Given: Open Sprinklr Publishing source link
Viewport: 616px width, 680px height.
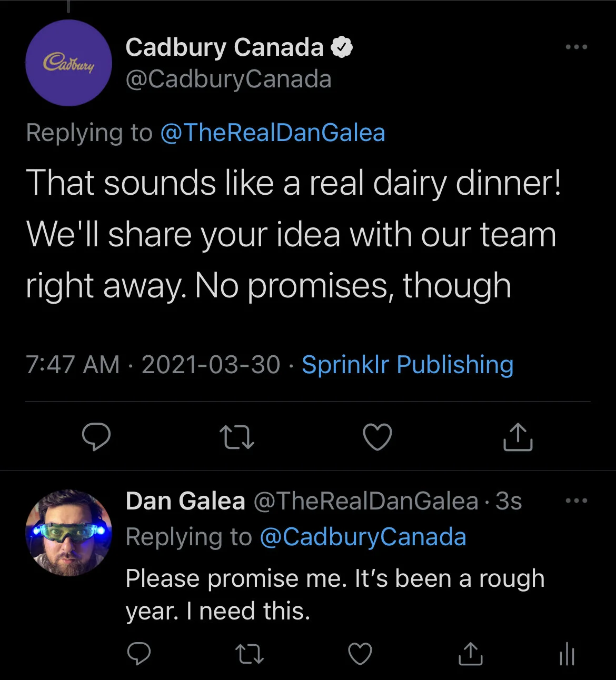Looking at the screenshot, I should (x=408, y=365).
